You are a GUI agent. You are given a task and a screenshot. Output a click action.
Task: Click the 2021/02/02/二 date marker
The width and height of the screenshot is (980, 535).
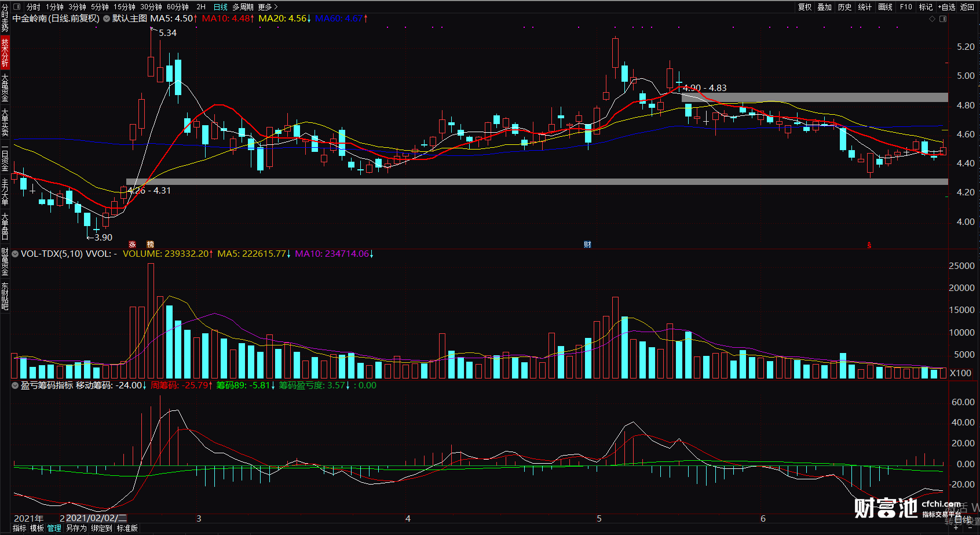click(x=96, y=518)
